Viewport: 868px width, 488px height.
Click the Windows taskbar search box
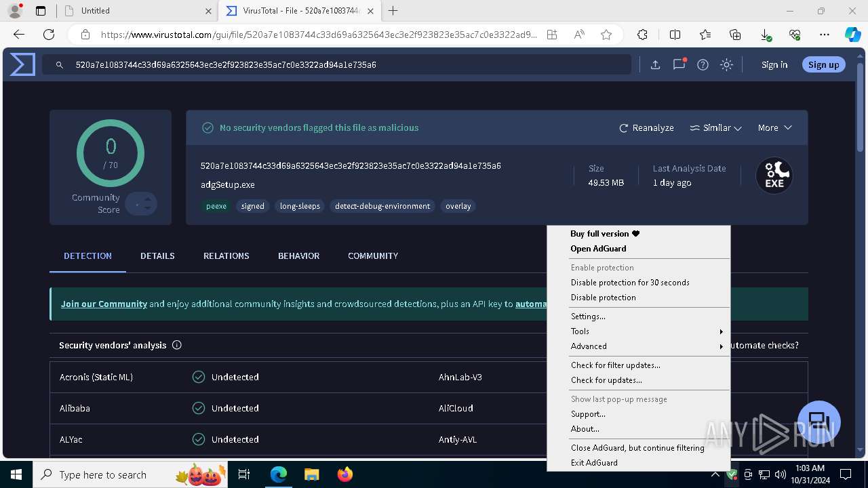132,474
